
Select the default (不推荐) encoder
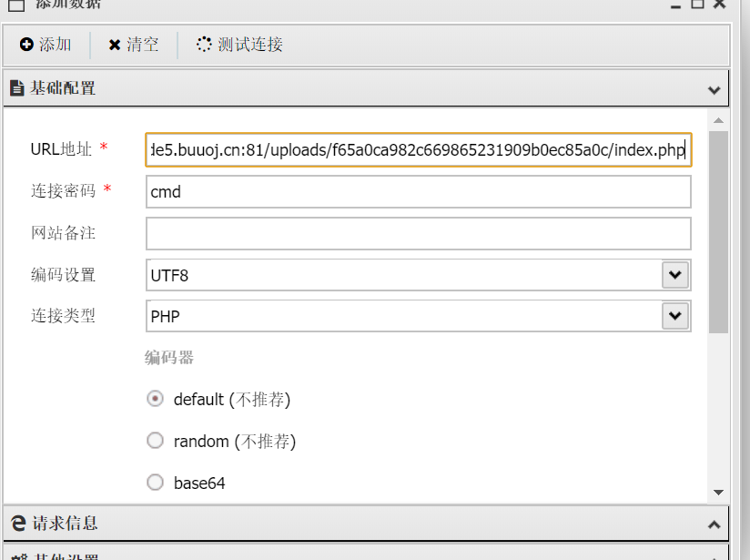(156, 399)
